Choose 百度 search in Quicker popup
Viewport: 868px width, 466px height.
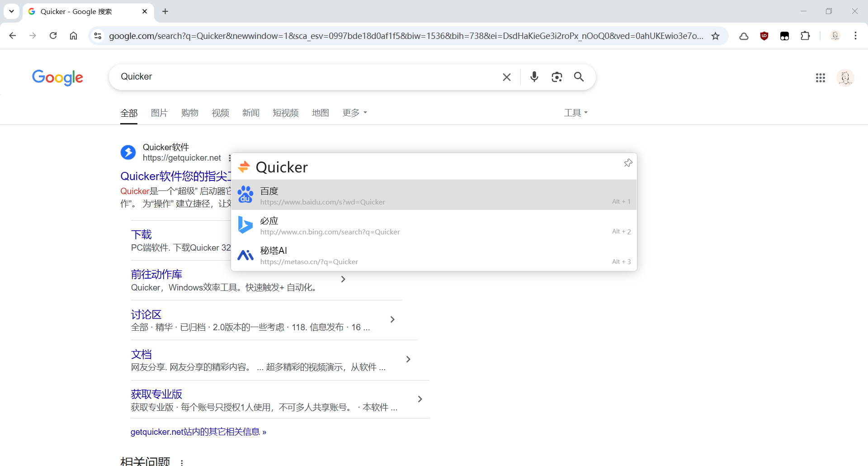coord(434,195)
